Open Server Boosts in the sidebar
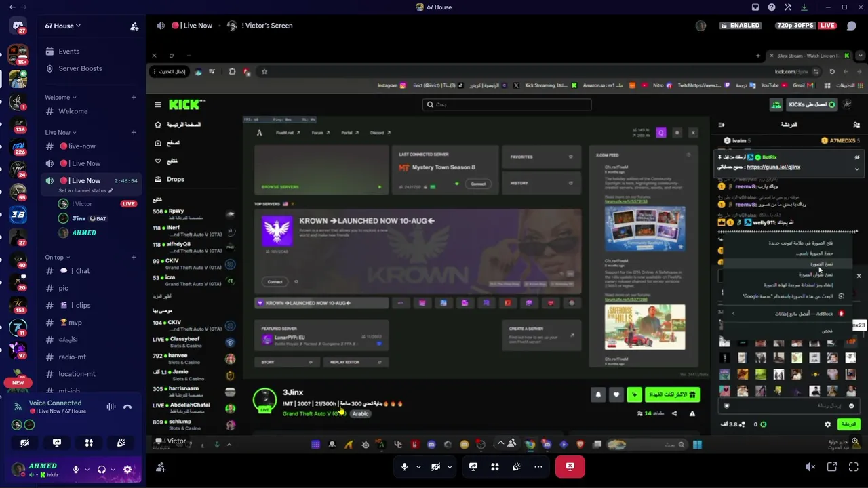 [x=91, y=68]
